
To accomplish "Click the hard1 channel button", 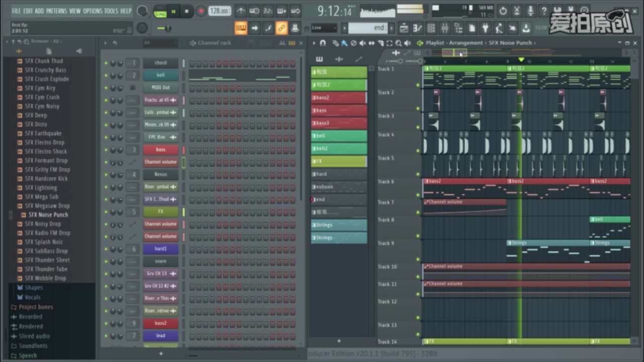I will (160, 249).
